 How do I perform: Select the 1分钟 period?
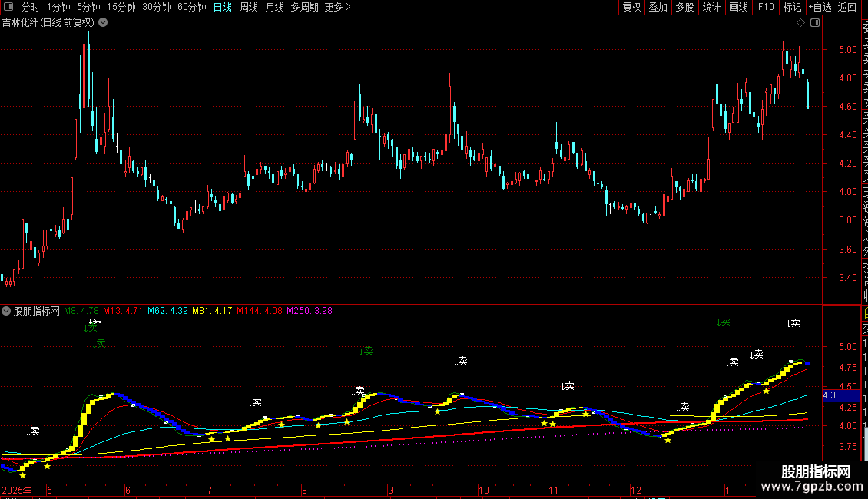pyautogui.click(x=58, y=7)
